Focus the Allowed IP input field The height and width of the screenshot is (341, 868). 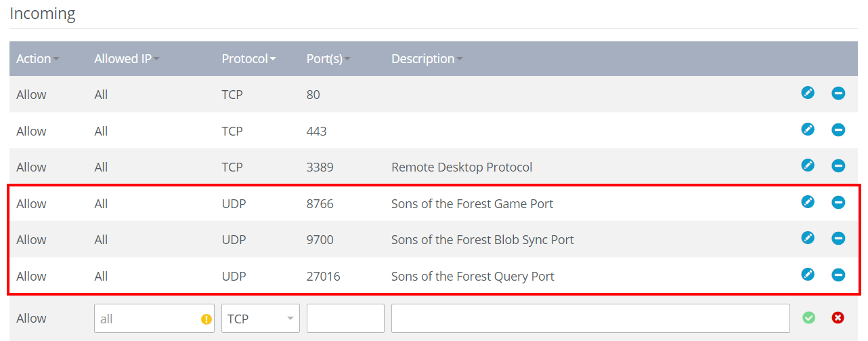pos(154,319)
